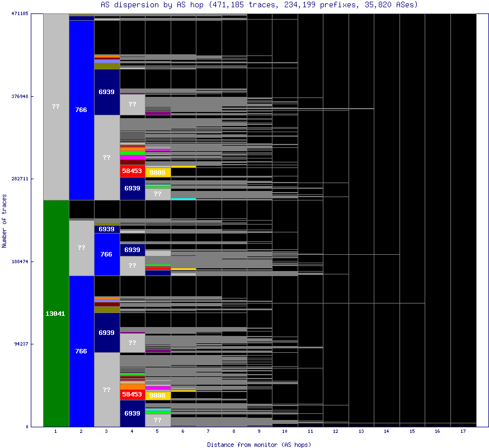Select the hop 1 label on x-axis
This screenshot has width=489, height=448.
55,432
